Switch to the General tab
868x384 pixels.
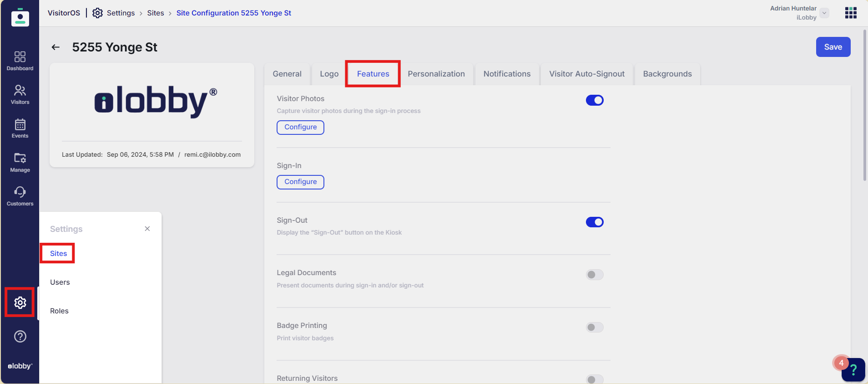click(x=287, y=74)
